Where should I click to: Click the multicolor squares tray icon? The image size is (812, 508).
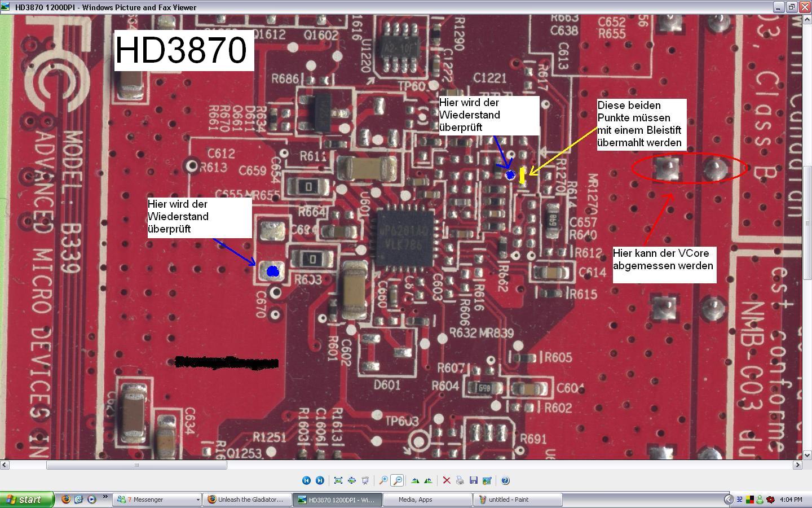[x=749, y=500]
